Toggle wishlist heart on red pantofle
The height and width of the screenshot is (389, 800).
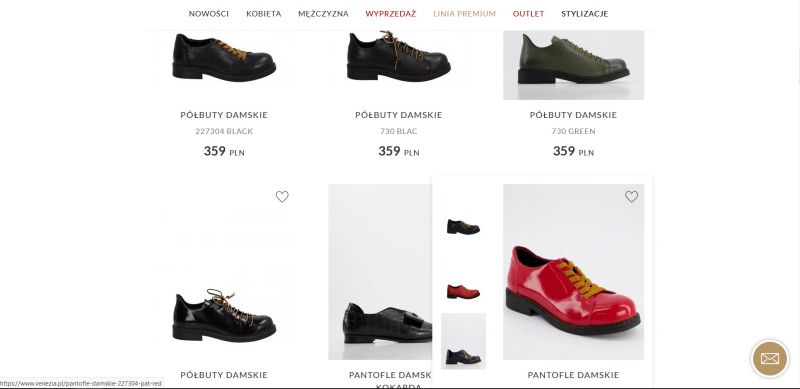point(632,197)
